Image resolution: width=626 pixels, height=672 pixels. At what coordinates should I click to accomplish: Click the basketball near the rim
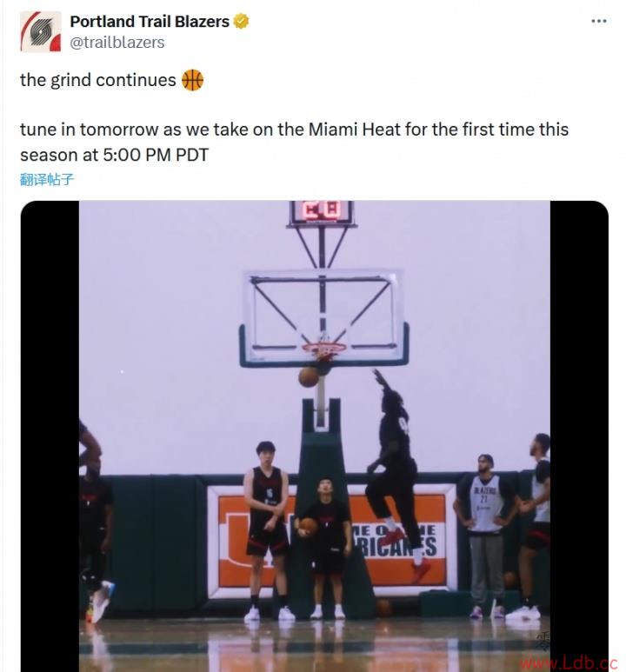click(309, 376)
